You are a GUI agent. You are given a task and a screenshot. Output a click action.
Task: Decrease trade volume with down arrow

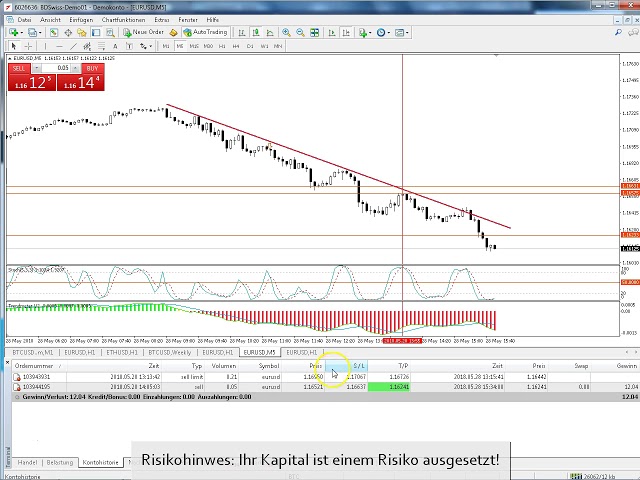tap(37, 68)
